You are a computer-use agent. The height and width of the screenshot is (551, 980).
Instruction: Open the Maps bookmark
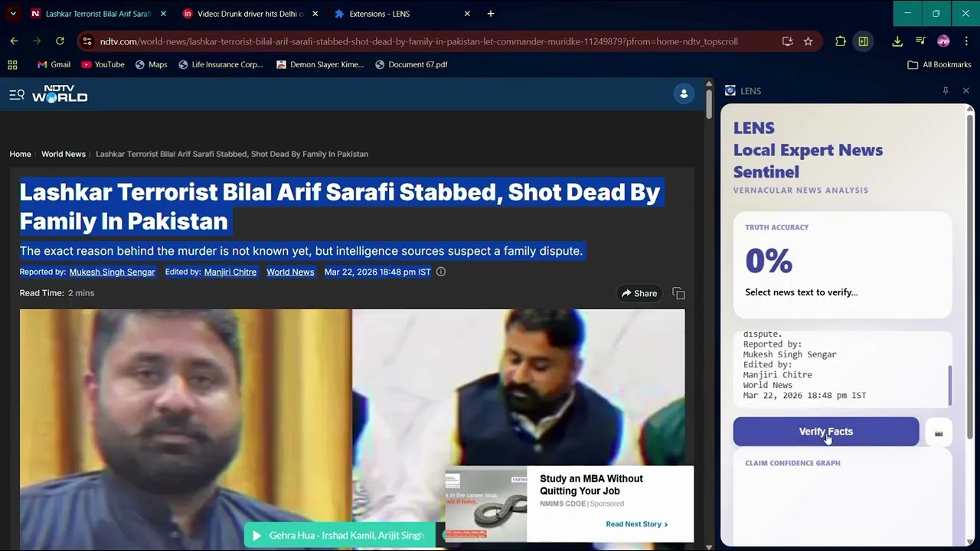[151, 64]
